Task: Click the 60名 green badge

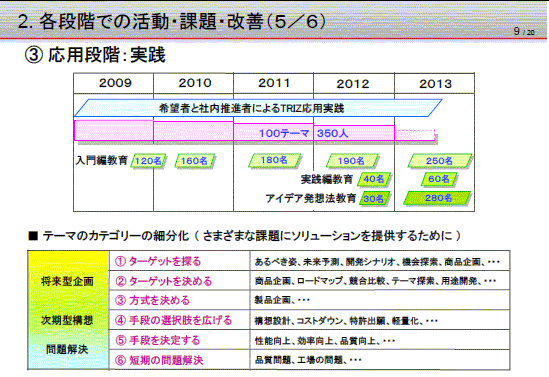Action: click(x=439, y=179)
